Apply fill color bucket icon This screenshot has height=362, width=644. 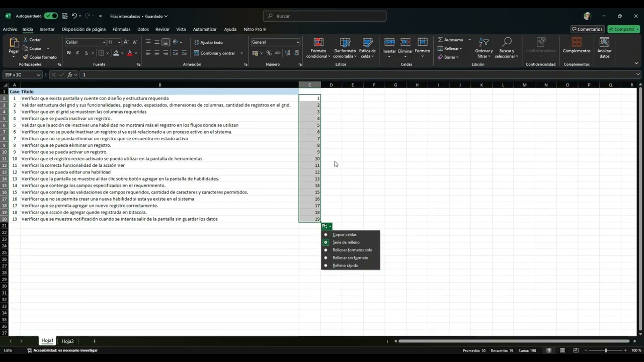(x=116, y=53)
